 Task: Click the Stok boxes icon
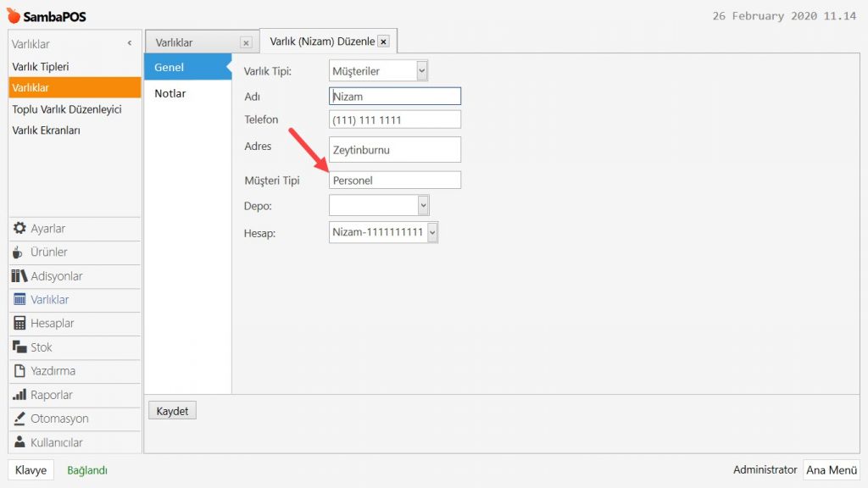coord(19,347)
